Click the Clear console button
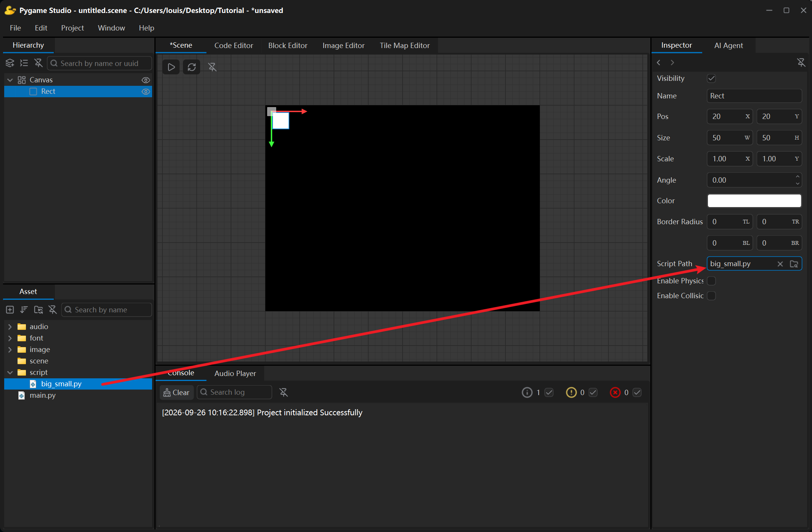812x532 pixels. (x=177, y=392)
